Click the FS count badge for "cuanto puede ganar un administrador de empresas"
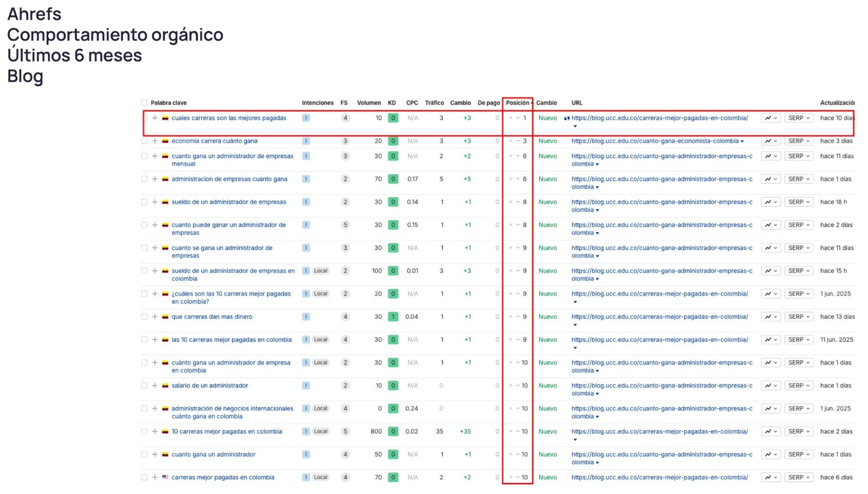Image resolution: width=868 pixels, height=494 pixels. 345,225
